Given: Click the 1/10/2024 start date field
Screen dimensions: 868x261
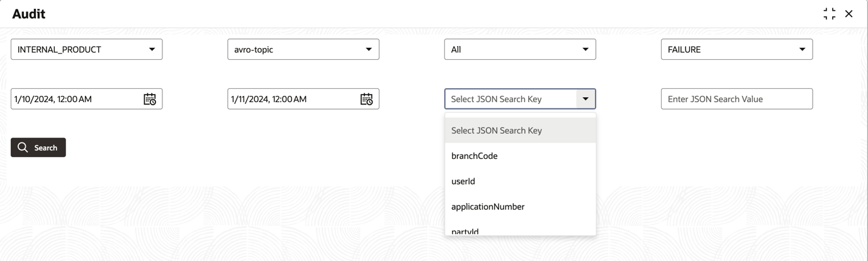Looking at the screenshot, I should click(x=77, y=99).
